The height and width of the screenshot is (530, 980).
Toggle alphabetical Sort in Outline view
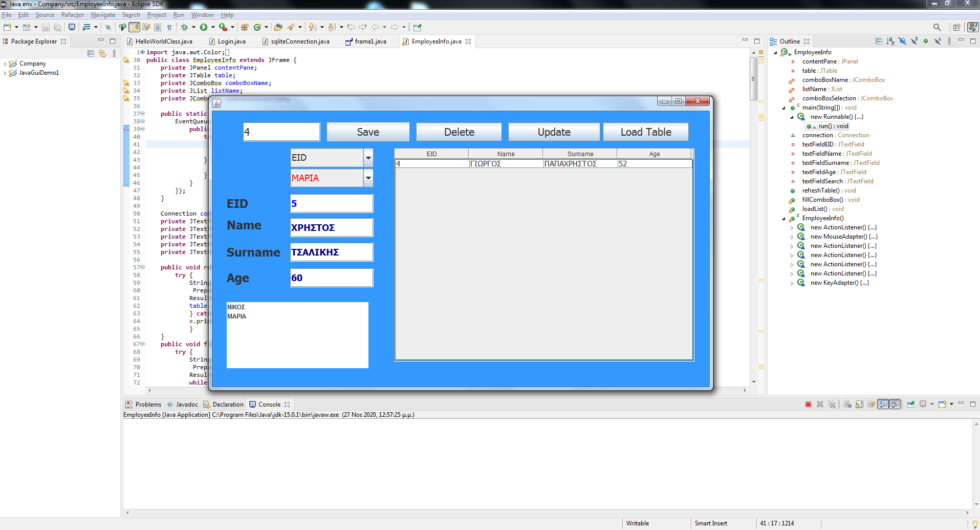pyautogui.click(x=890, y=41)
